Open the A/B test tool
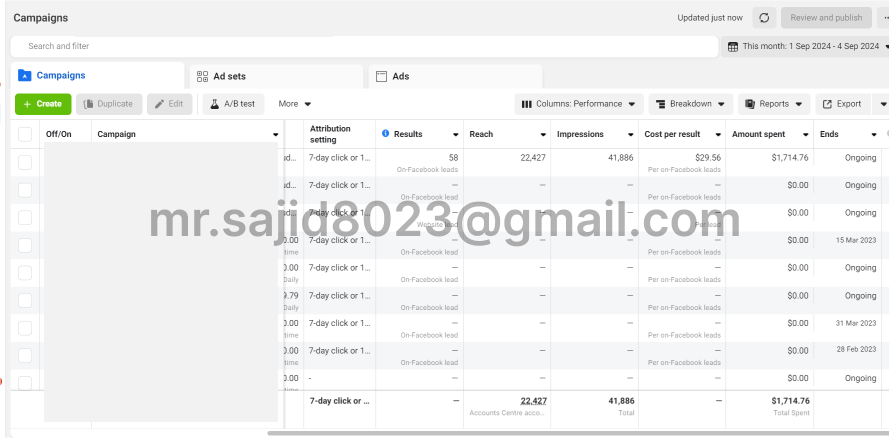 pyautogui.click(x=233, y=104)
